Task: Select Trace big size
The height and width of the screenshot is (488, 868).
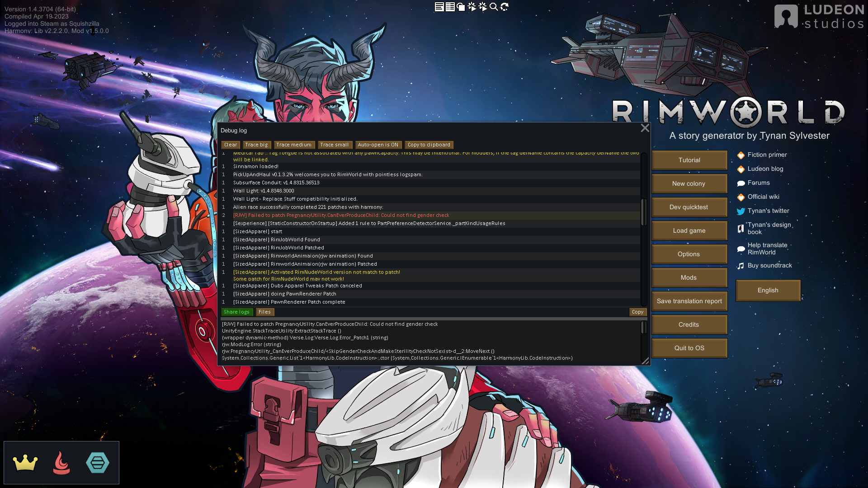Action: 256,145
